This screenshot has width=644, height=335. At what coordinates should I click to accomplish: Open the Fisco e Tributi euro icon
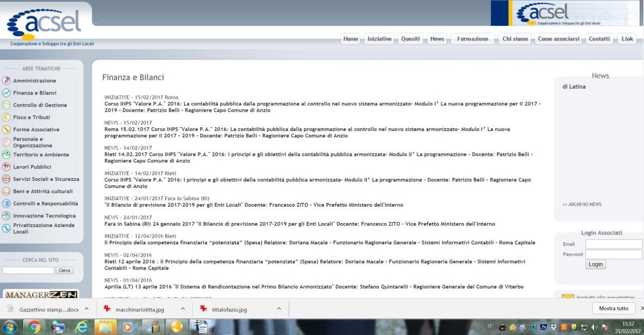(x=6, y=117)
